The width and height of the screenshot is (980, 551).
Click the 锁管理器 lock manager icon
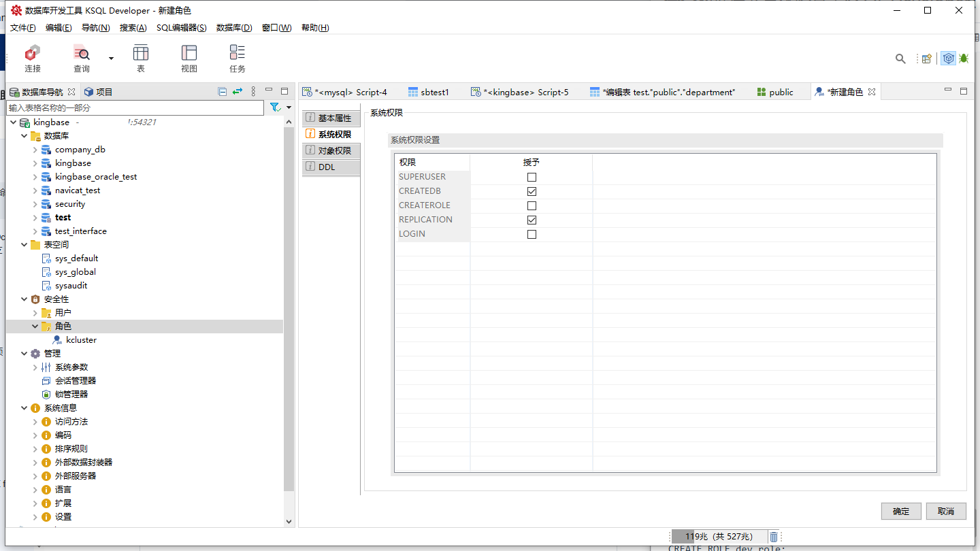click(x=46, y=395)
